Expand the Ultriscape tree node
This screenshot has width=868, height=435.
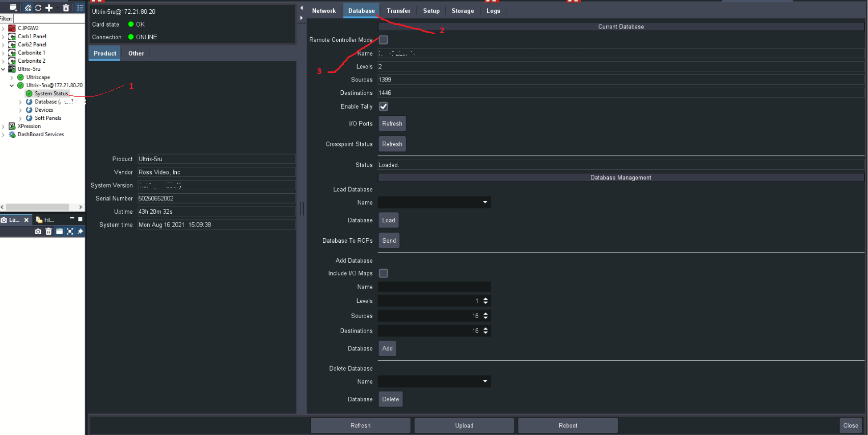12,78
